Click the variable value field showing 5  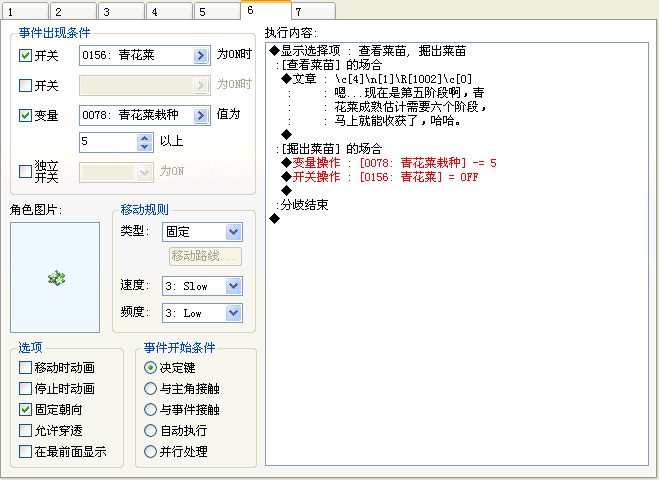(108, 142)
